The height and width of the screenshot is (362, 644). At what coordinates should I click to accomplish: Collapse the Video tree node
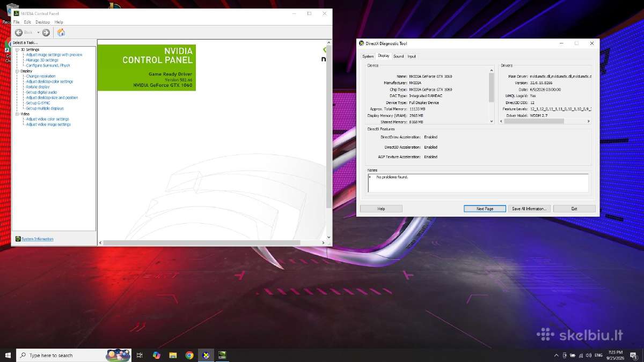click(17, 114)
